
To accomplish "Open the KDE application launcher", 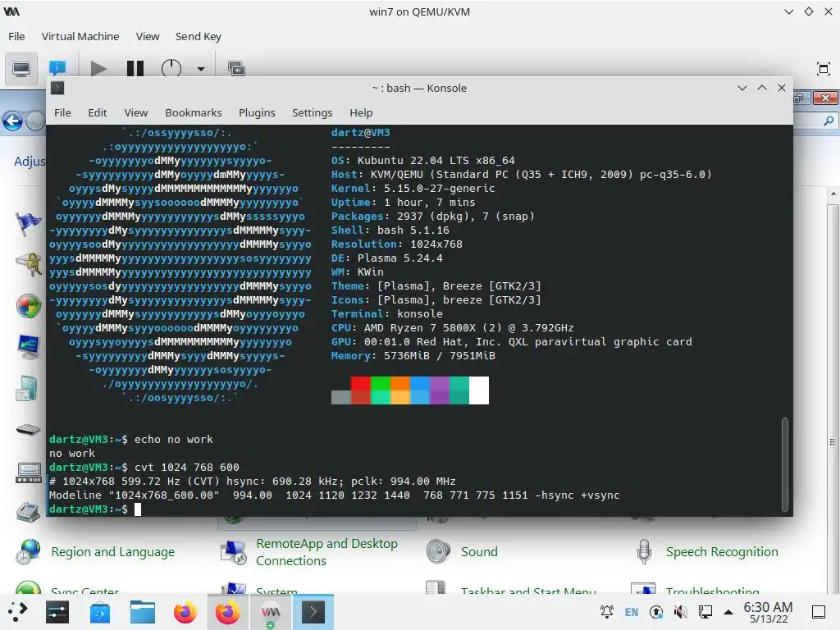I will 18,612.
